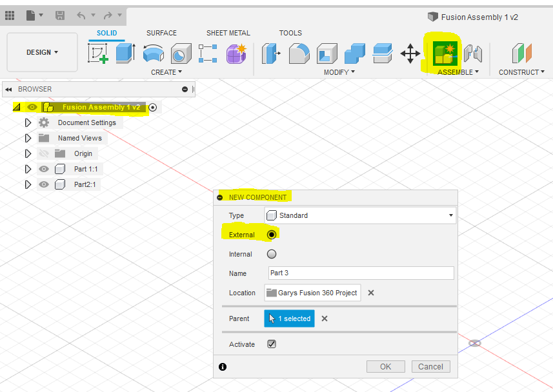Click the Part 3 name input field
The height and width of the screenshot is (392, 553).
[x=360, y=273]
